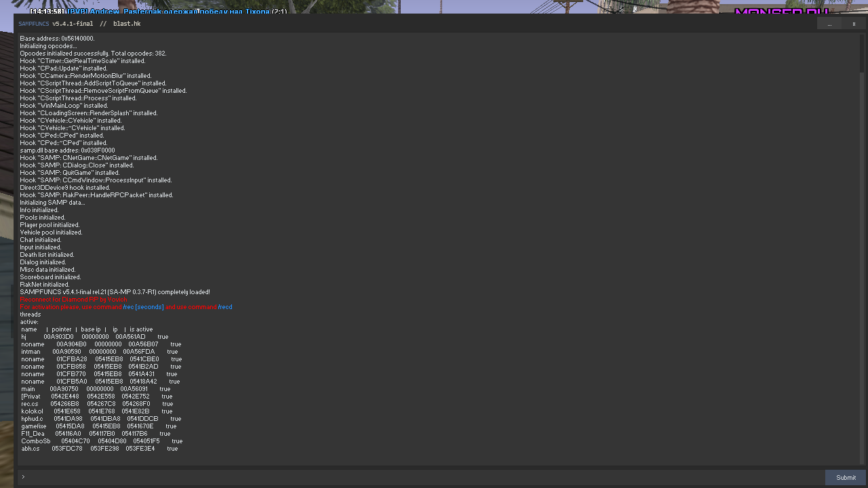This screenshot has height=488, width=868.
Task: Focus the console command input field
Action: point(420,477)
